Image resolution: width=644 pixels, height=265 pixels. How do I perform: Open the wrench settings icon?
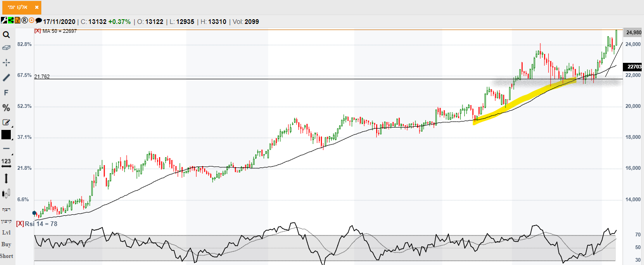[4, 21]
